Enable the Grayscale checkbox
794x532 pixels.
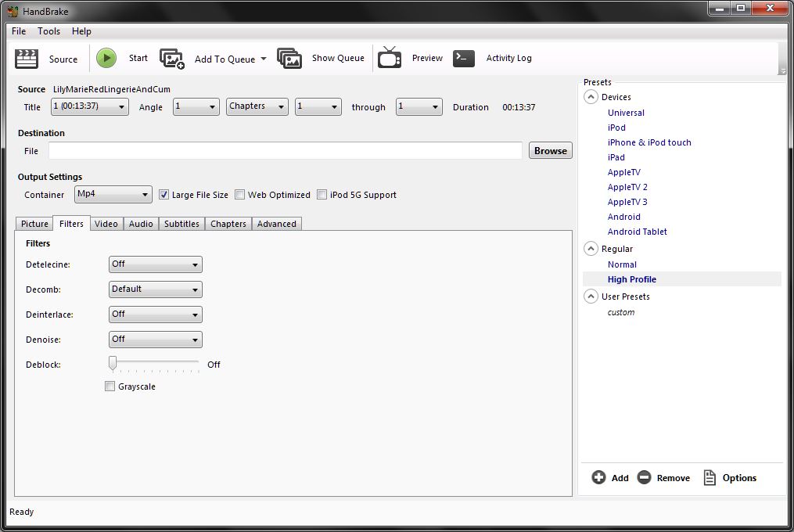tap(110, 386)
